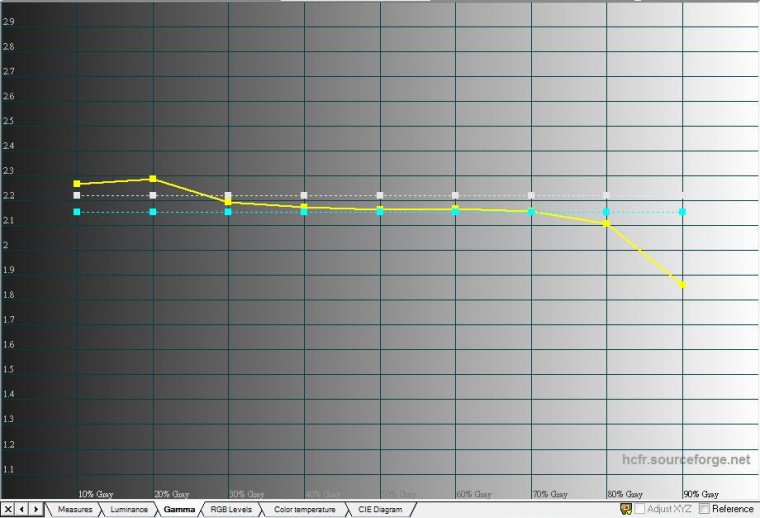The width and height of the screenshot is (760, 518).
Task: Click the 90% Gray axis label
Action: 701,494
